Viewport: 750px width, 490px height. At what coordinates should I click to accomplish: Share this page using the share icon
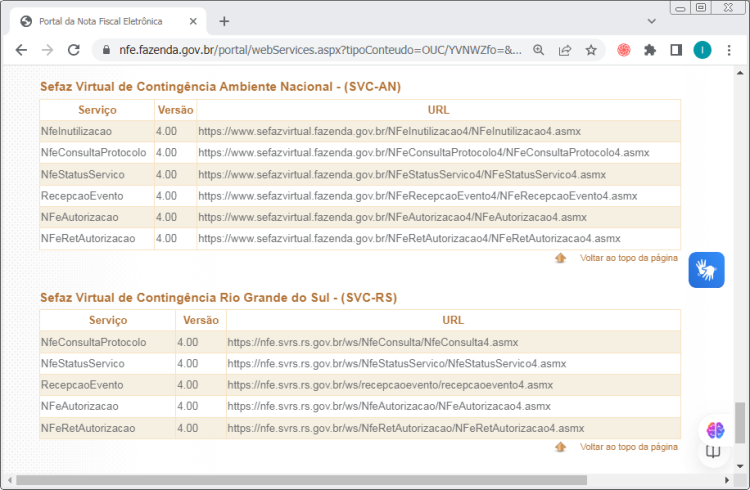[565, 50]
